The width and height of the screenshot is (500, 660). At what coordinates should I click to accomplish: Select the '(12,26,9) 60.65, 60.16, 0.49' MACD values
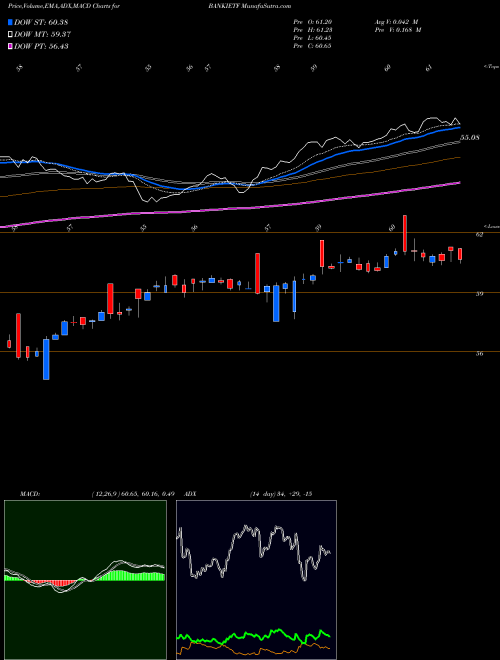133,494
